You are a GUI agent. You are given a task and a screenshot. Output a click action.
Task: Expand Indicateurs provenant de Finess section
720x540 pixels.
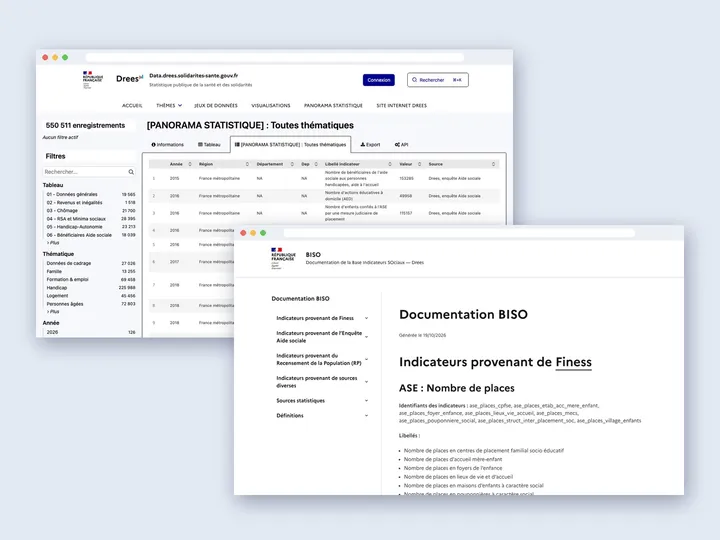pos(322,318)
